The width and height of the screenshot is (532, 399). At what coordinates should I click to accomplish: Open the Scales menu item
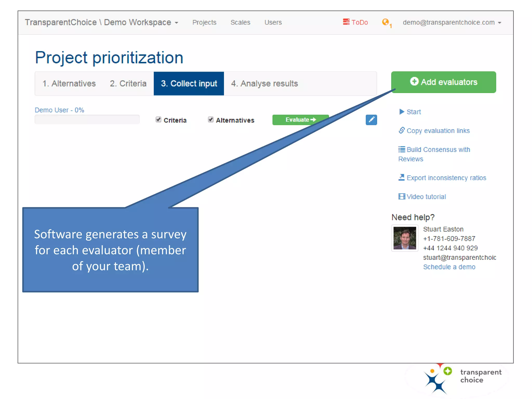(240, 23)
